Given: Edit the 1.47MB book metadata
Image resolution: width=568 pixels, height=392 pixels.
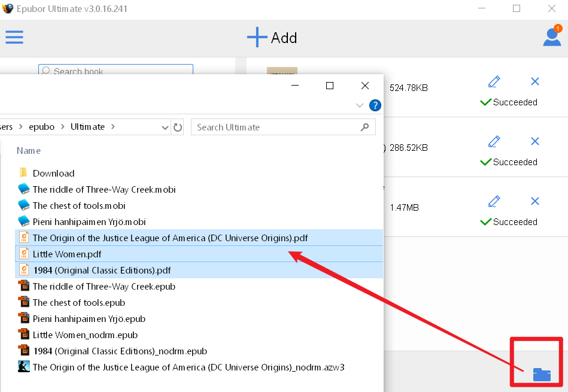Looking at the screenshot, I should [x=494, y=201].
